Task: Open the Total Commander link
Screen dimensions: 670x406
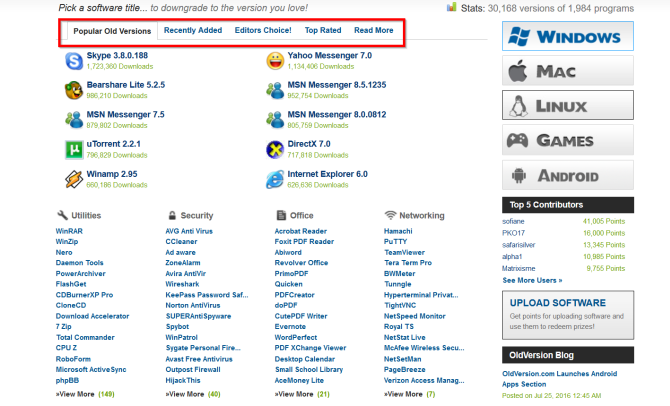Action: click(x=85, y=338)
